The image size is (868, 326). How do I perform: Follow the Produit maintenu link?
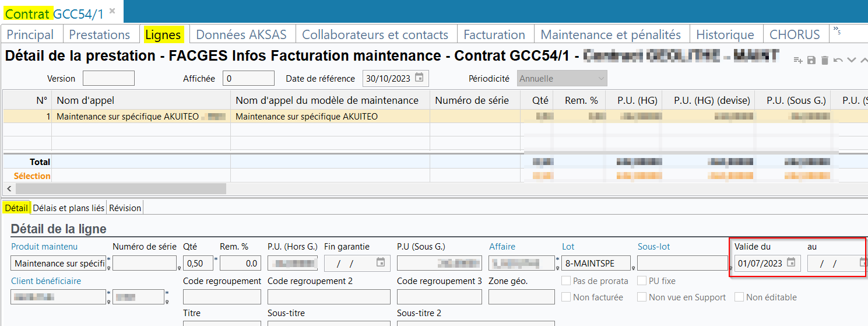tap(44, 247)
